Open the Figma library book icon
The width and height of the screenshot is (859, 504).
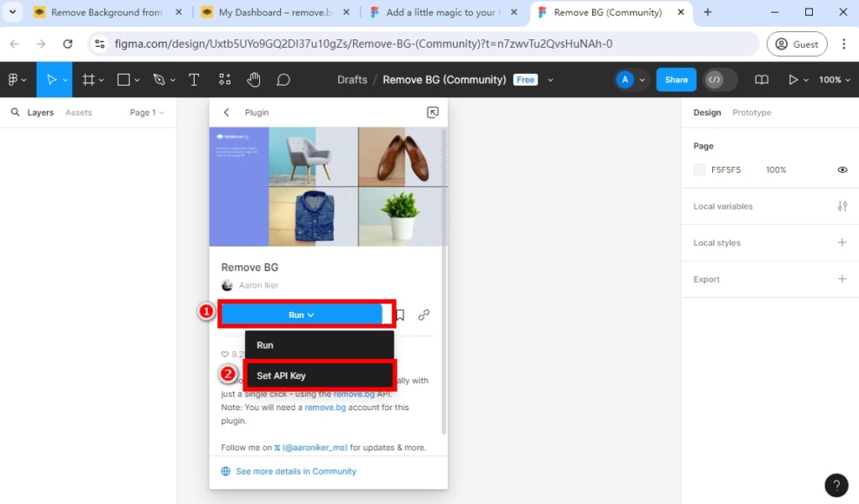(761, 80)
